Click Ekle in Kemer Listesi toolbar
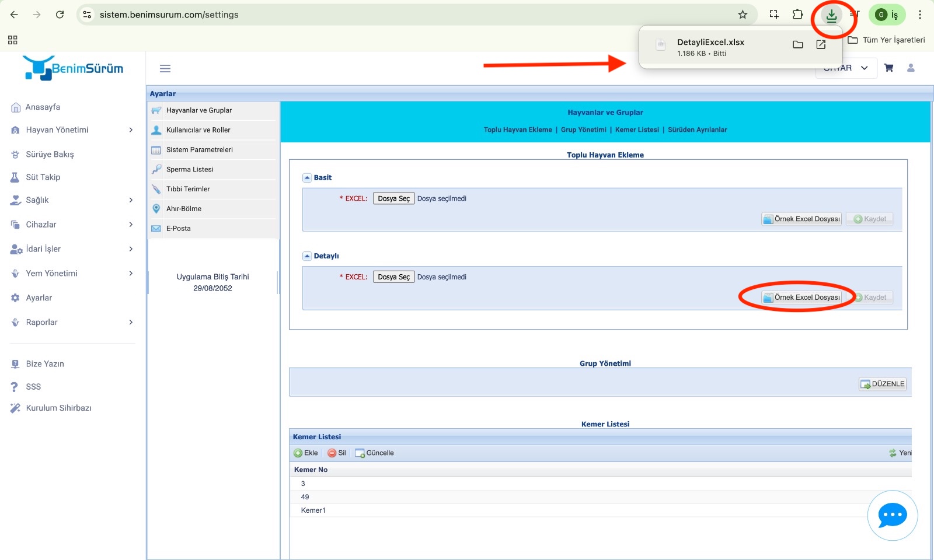The width and height of the screenshot is (934, 560). 306,453
